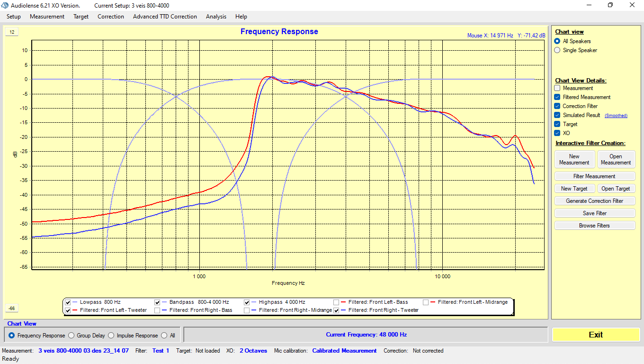Open the Measurement menu

point(47,17)
